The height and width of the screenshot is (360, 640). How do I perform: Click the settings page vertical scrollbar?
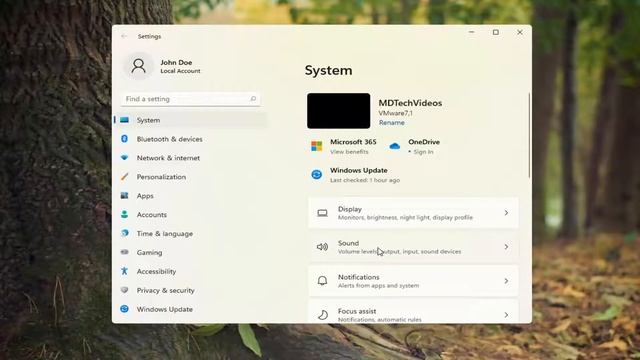[x=529, y=136]
